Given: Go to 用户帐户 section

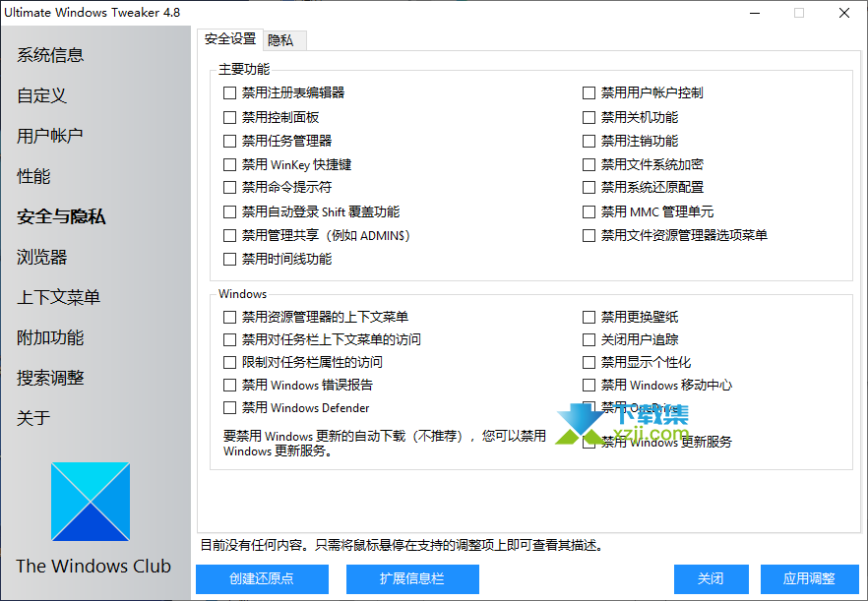Looking at the screenshot, I should pos(50,136).
